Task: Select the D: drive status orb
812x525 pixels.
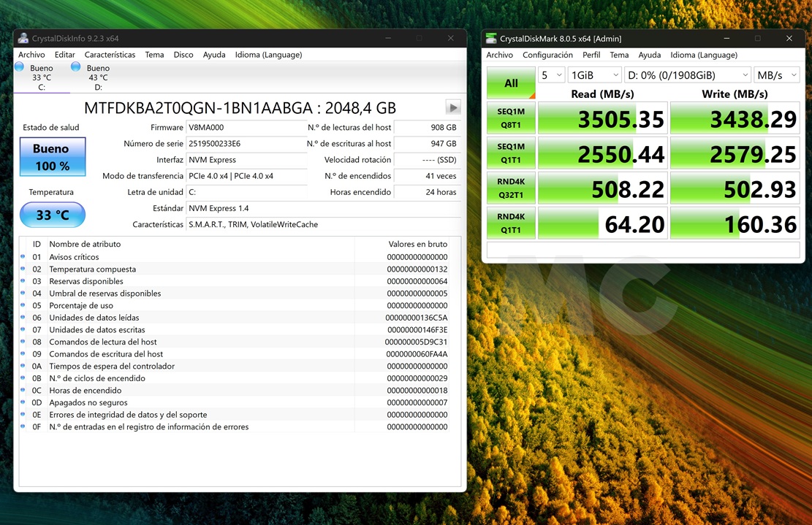Action: pos(75,67)
